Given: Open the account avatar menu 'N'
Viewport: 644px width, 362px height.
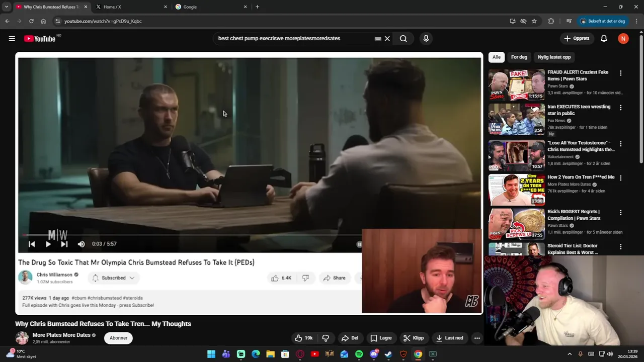Looking at the screenshot, I should [623, 39].
